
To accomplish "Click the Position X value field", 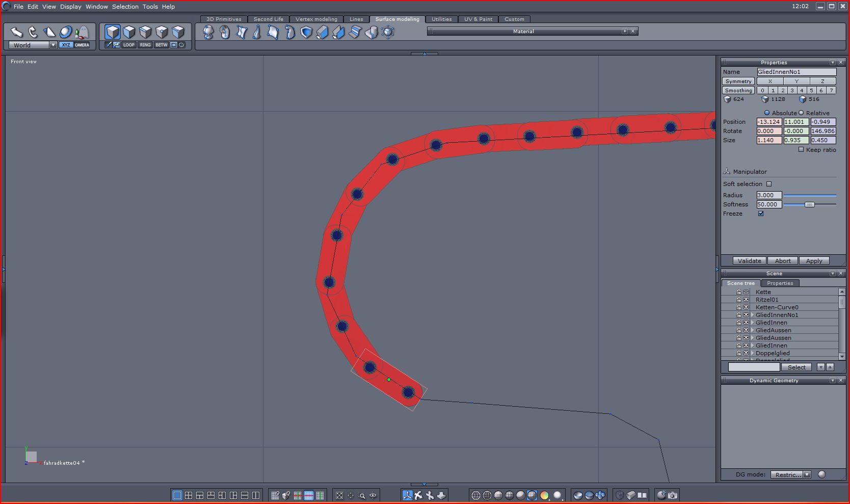I will 769,122.
